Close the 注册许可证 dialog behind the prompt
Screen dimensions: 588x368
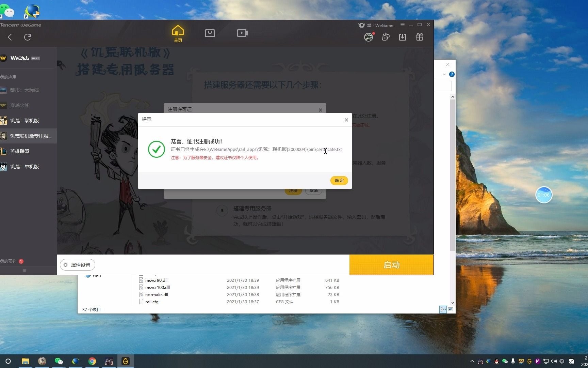(x=320, y=110)
